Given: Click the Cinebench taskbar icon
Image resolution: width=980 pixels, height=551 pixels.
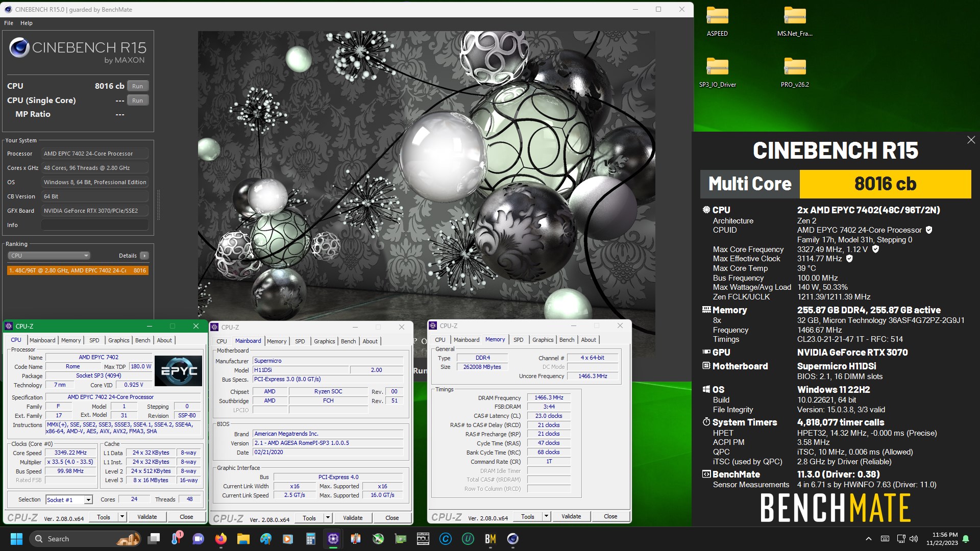Looking at the screenshot, I should click(513, 539).
